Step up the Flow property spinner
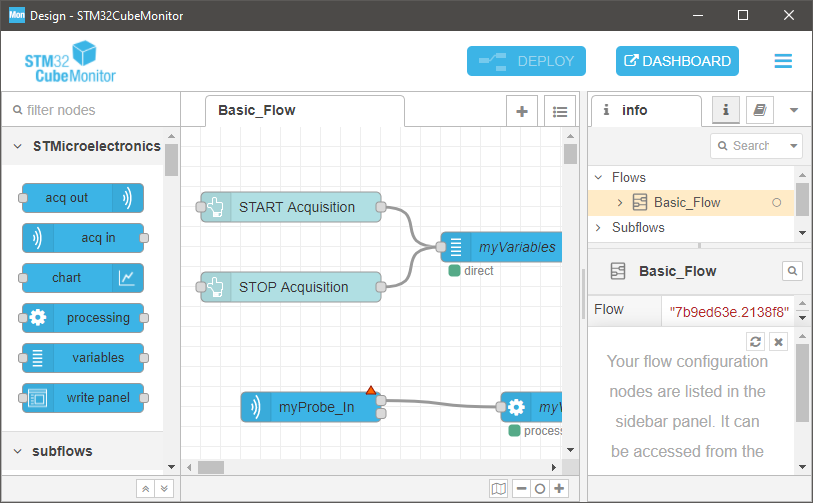 coord(802,303)
